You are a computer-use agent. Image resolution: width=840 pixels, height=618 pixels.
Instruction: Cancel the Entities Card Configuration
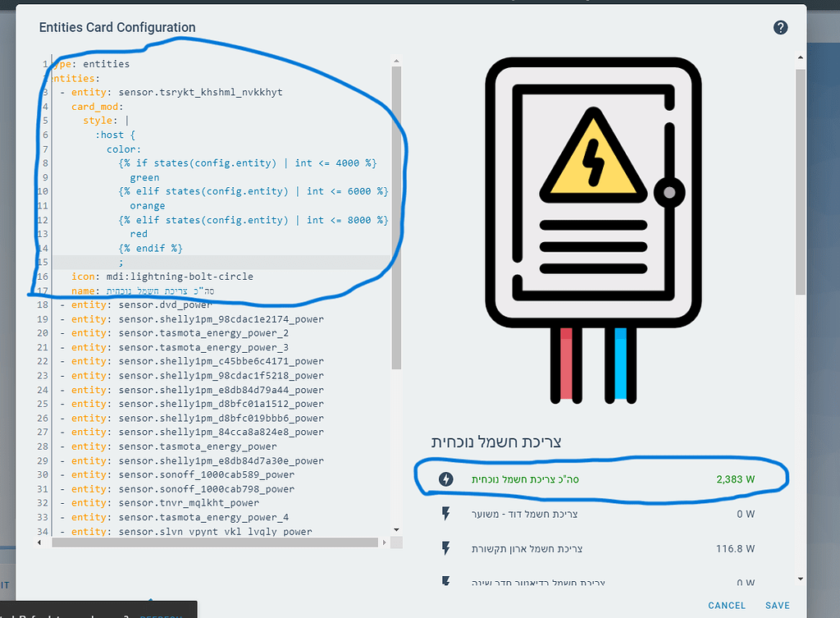pos(726,605)
